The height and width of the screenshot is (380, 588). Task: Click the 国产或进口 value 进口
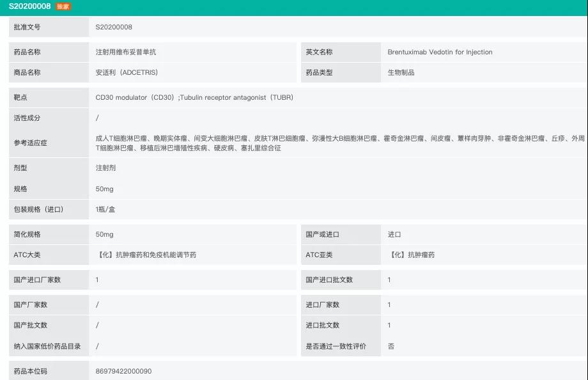[x=394, y=235]
